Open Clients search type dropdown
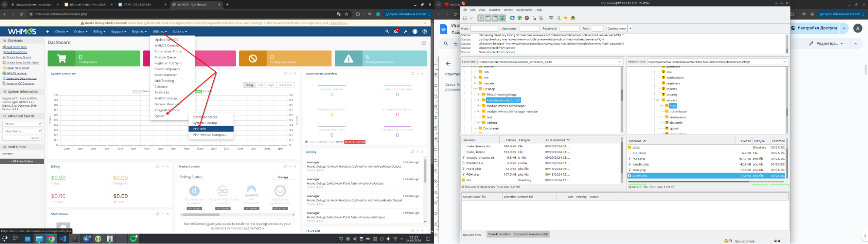Viewport: 868px width, 244px height. pyautogui.click(x=22, y=124)
